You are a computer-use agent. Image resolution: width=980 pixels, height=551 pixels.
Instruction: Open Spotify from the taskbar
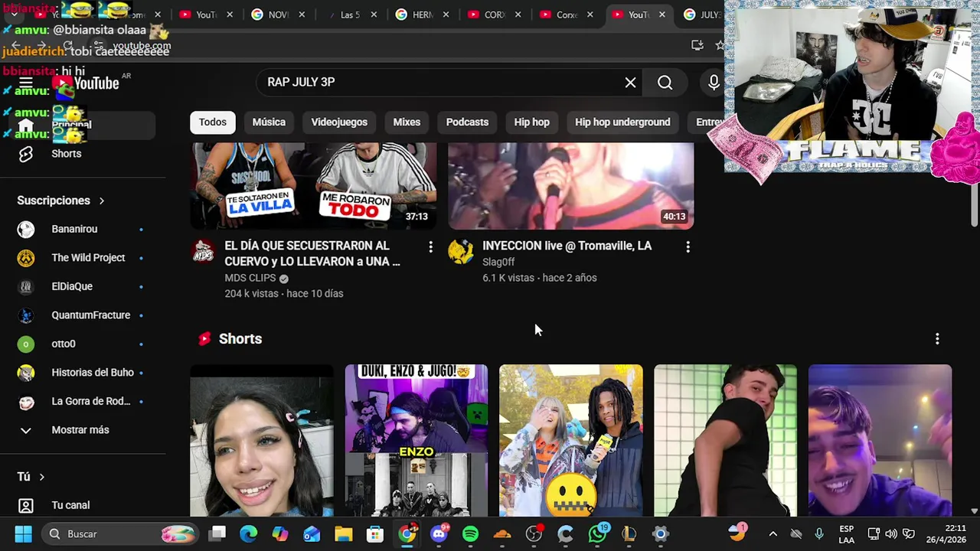pos(470,534)
